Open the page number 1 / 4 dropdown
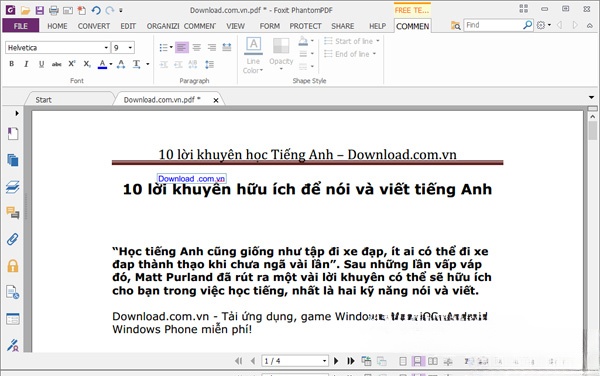 pyautogui.click(x=324, y=361)
